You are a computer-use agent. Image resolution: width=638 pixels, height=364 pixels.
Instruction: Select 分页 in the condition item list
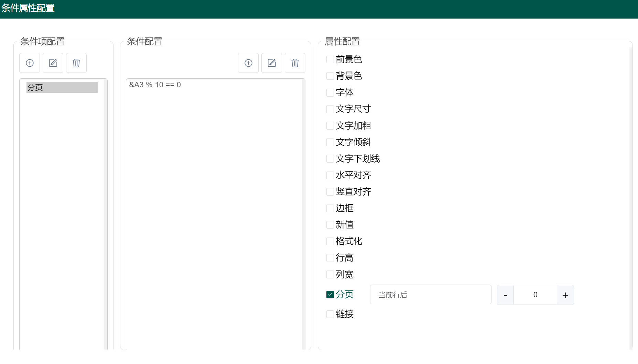pos(62,87)
